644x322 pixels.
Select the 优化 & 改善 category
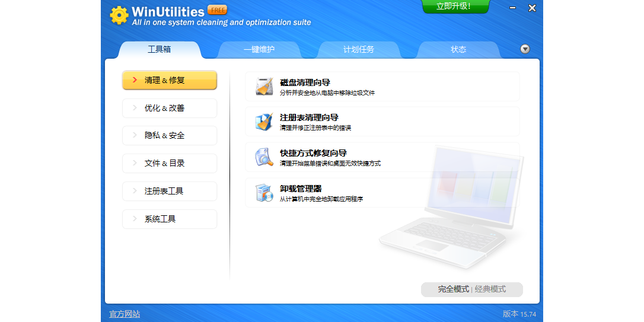[170, 108]
